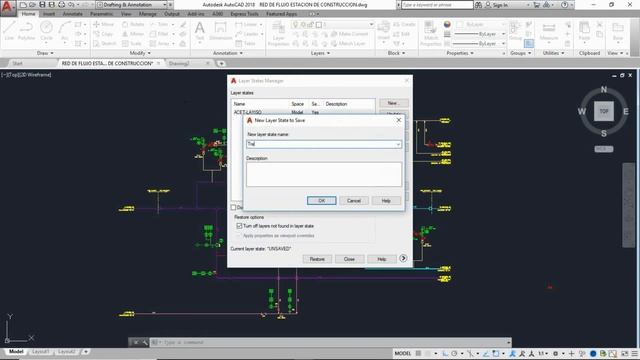Open the Insert ribbon tab
640x360 pixels.
pyautogui.click(x=49, y=14)
